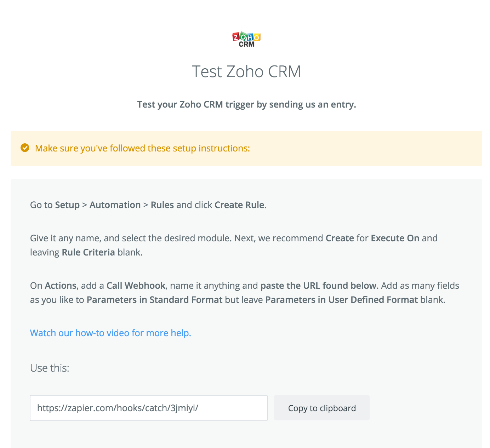The height and width of the screenshot is (448, 490).
Task: Click the 'Use this:' label
Action: tap(50, 368)
